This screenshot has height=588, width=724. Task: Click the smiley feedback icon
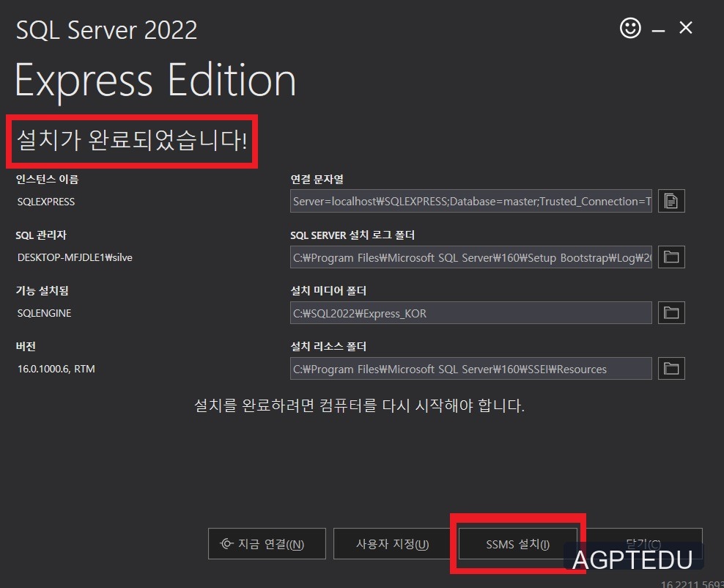pos(629,28)
